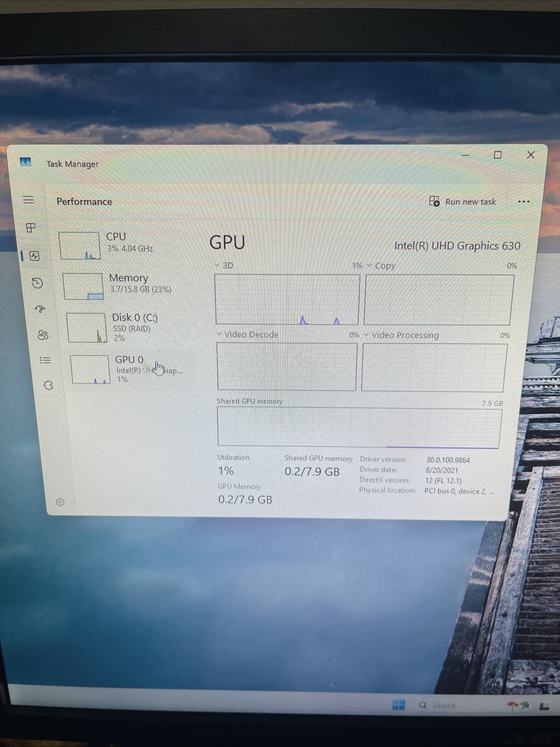Screen dimensions: 560x747
Task: Open the Details page icon
Action: tap(45, 360)
